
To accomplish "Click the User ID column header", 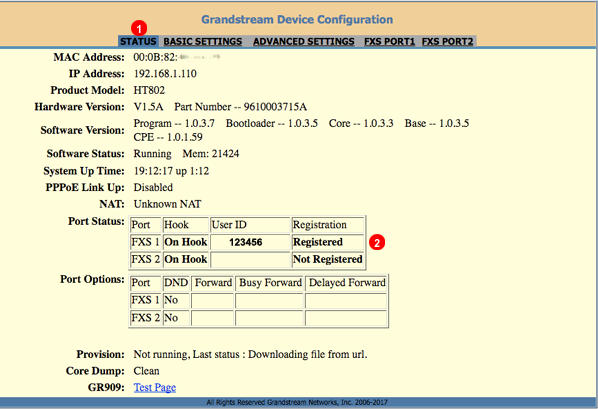I will click(250, 225).
